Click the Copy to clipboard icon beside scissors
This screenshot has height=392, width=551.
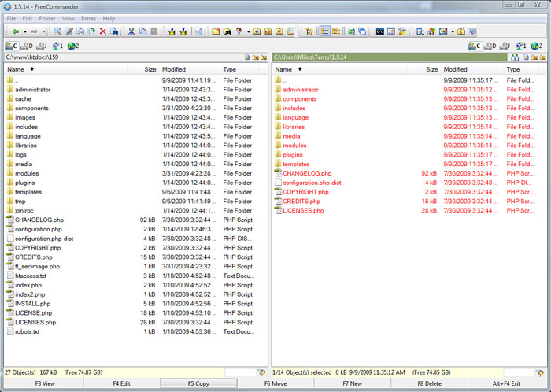click(x=142, y=31)
